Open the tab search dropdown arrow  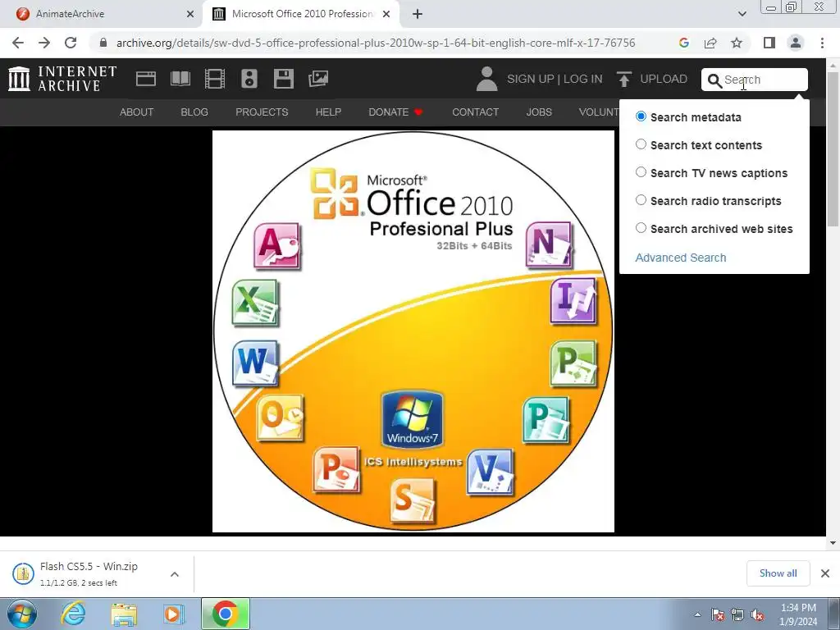[742, 14]
